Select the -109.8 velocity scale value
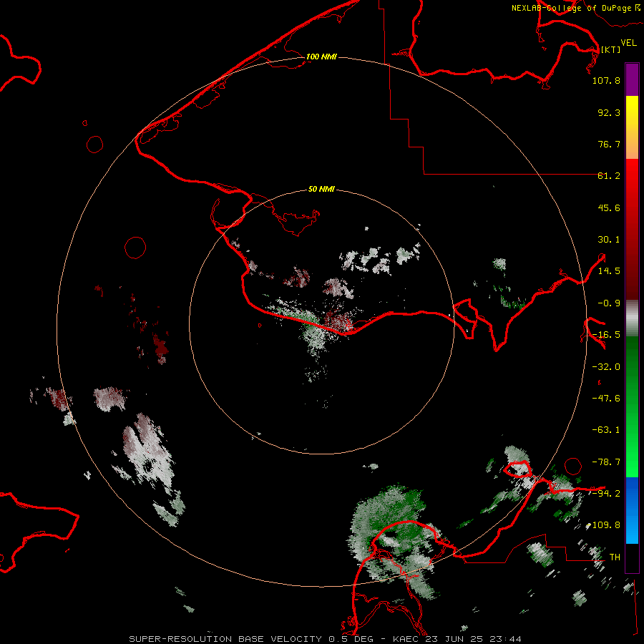 pyautogui.click(x=603, y=525)
